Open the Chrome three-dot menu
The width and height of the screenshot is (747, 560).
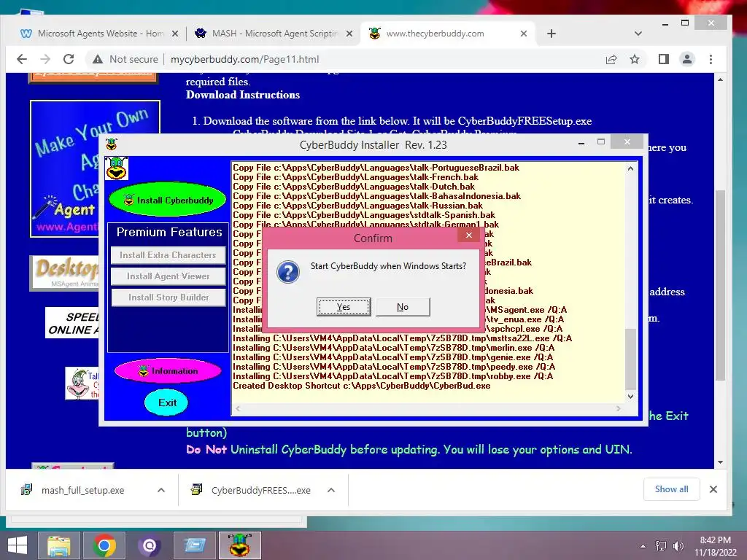tap(711, 59)
